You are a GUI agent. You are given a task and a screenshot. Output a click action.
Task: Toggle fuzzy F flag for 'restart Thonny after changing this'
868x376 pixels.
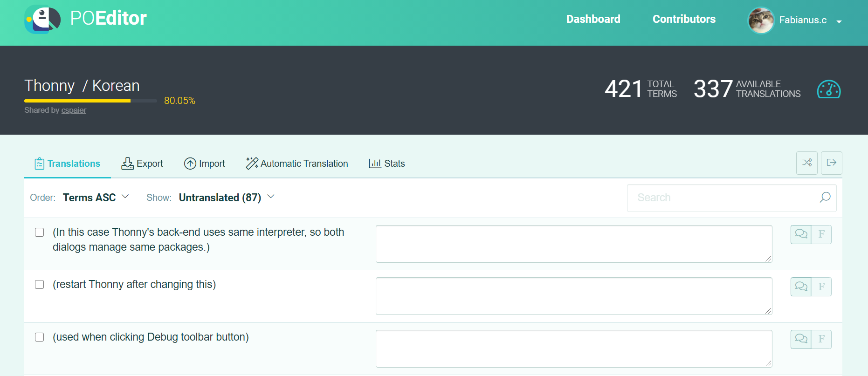pos(821,287)
